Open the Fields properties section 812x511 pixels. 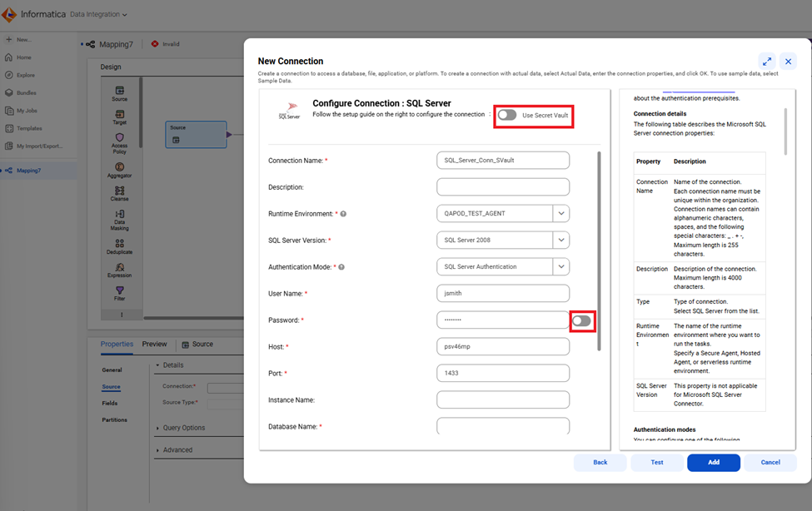click(110, 404)
